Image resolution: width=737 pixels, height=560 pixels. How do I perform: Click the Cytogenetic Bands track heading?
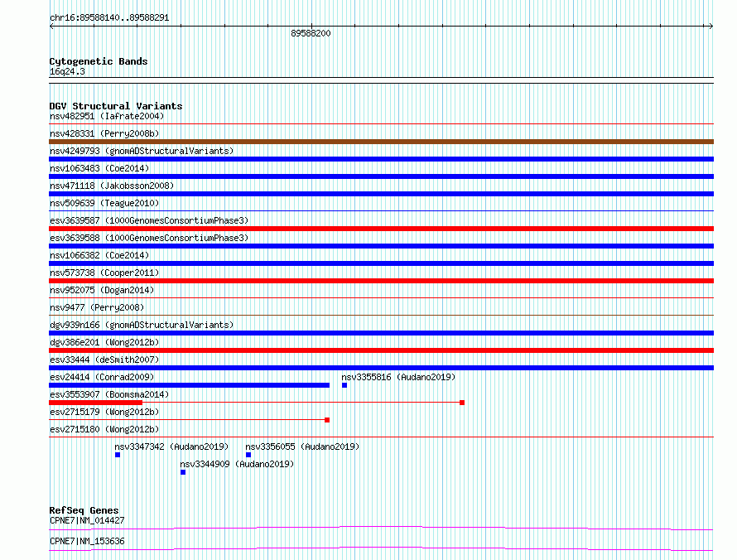coord(99,61)
